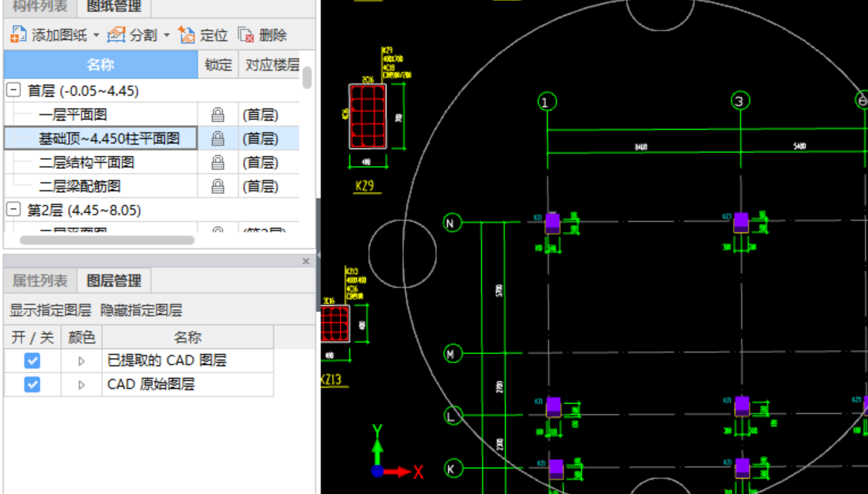This screenshot has height=494, width=868.
Task: Click the (首层) floor cell of 二层梁配筋图
Action: (269, 186)
